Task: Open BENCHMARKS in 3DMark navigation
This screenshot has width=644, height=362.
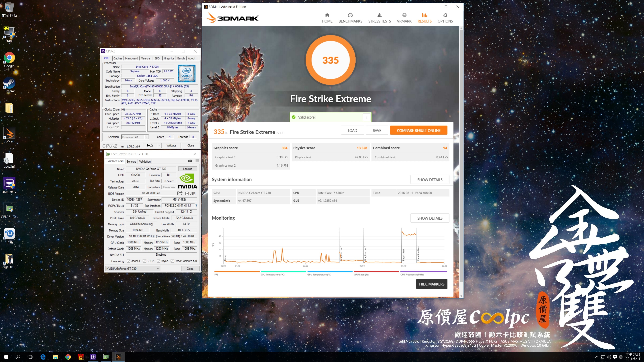Action: point(350,18)
